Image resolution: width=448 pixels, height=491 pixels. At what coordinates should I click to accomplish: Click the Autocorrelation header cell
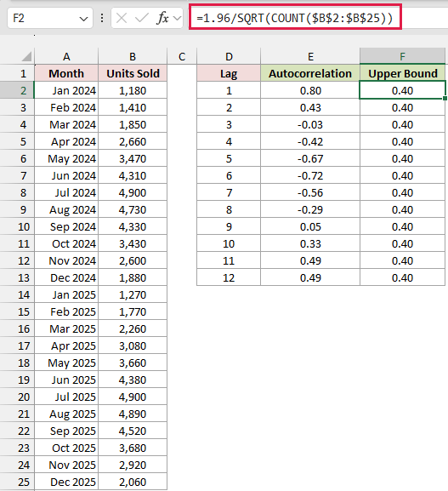(x=310, y=73)
